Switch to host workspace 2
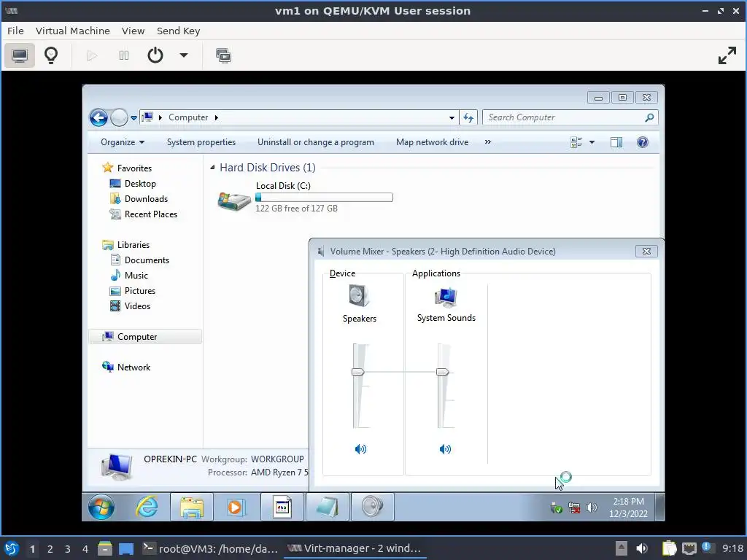The width and height of the screenshot is (747, 560). pos(50,549)
